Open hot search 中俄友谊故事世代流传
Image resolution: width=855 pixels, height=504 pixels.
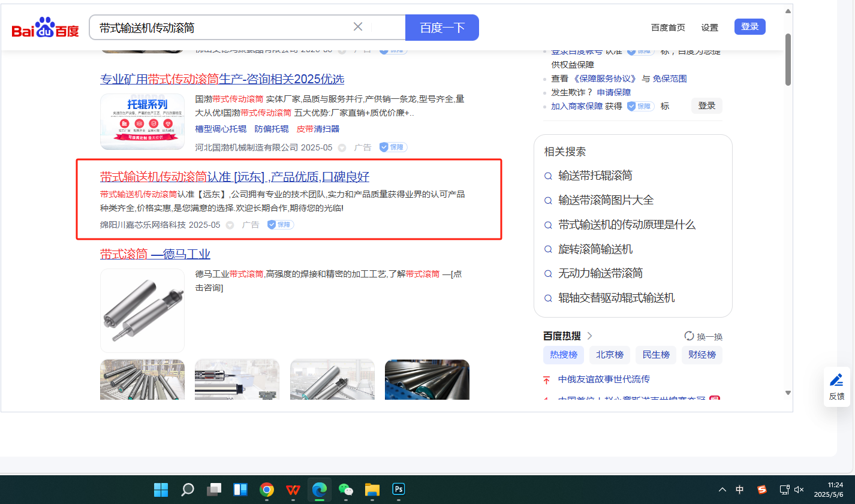[604, 379]
